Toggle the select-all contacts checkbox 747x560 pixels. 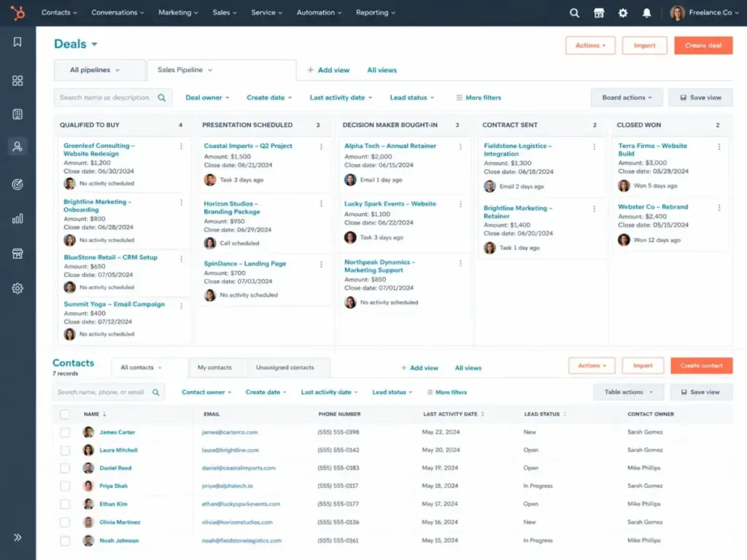(x=65, y=414)
